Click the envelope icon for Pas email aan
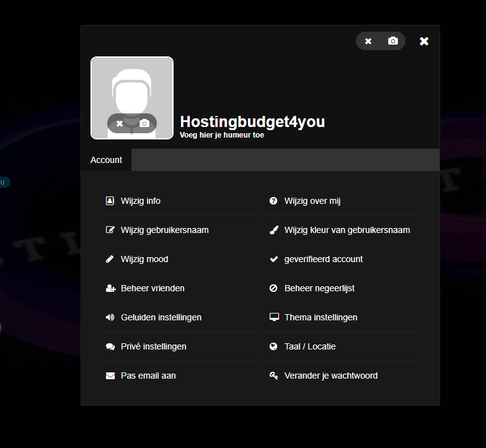Screen dimensions: 486x448 [110, 376]
